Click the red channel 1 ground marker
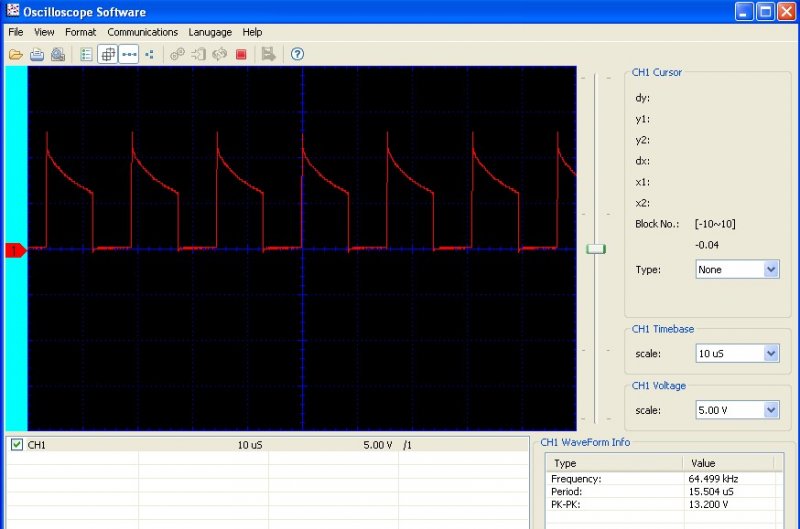This screenshot has width=800, height=529. click(x=15, y=250)
